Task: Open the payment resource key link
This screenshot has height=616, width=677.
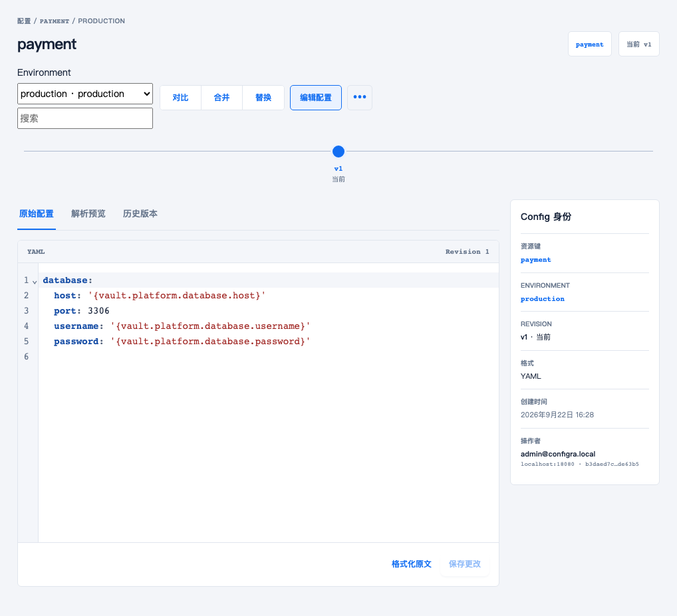Action: coord(535,260)
